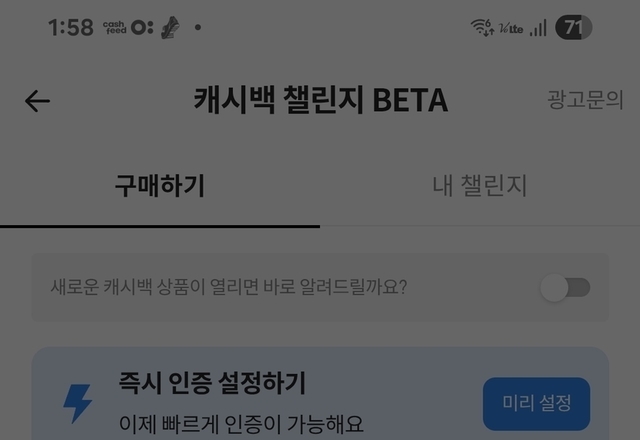Tap the VoLTE indicator icon

click(511, 29)
